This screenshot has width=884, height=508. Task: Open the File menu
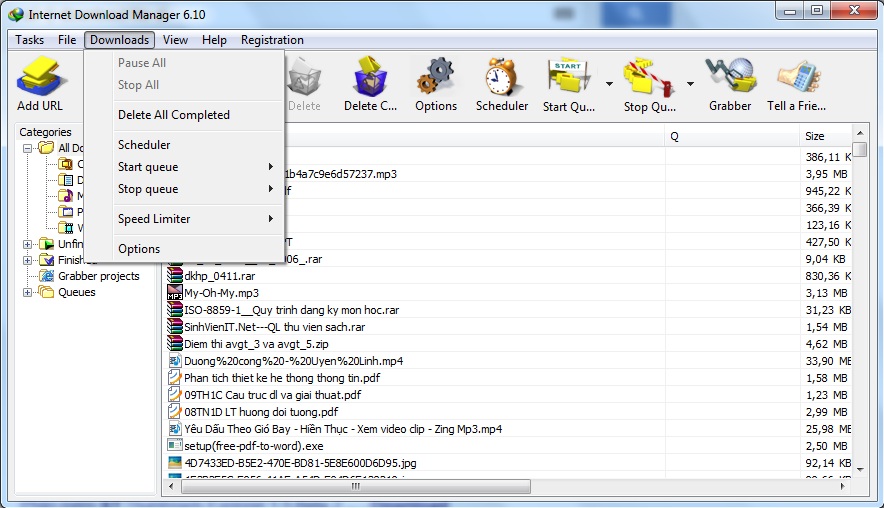[67, 40]
